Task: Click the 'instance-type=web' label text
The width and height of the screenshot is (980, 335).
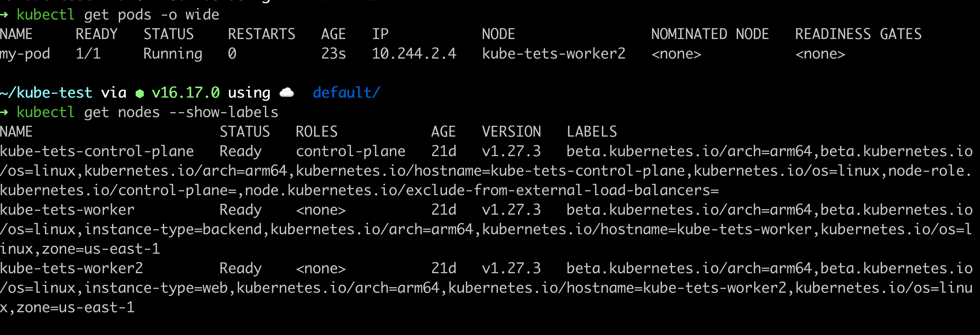Action: pos(156,288)
